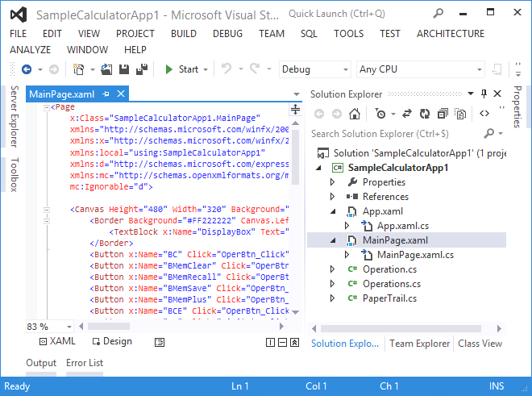Switch to the Class View tab
Image resolution: width=532 pixels, height=396 pixels.
(x=480, y=344)
